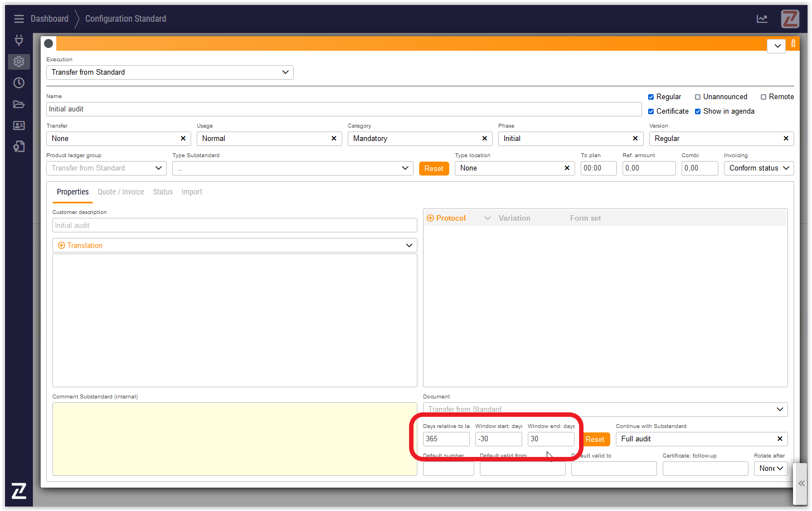
Task: Click the info icon on orange bar
Action: click(x=793, y=43)
